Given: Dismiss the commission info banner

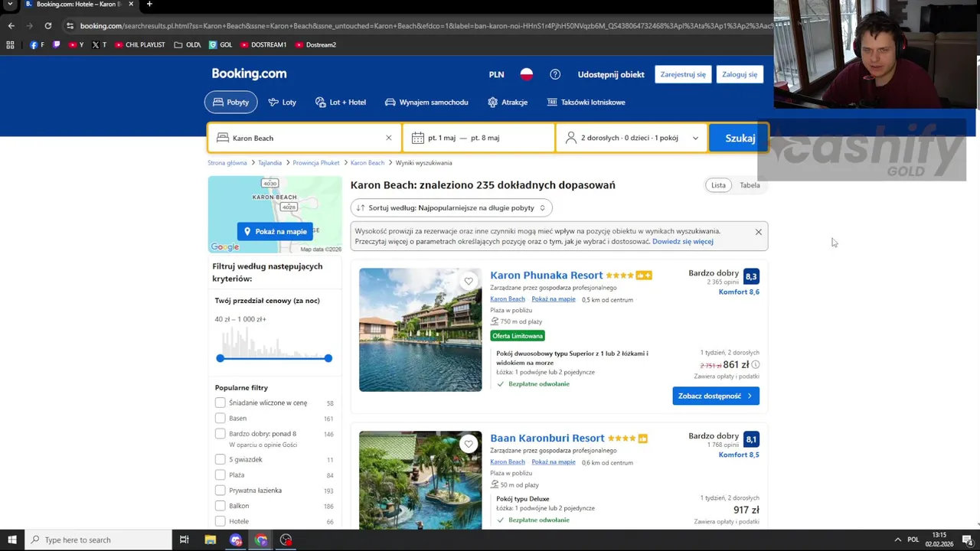Looking at the screenshot, I should click(759, 232).
